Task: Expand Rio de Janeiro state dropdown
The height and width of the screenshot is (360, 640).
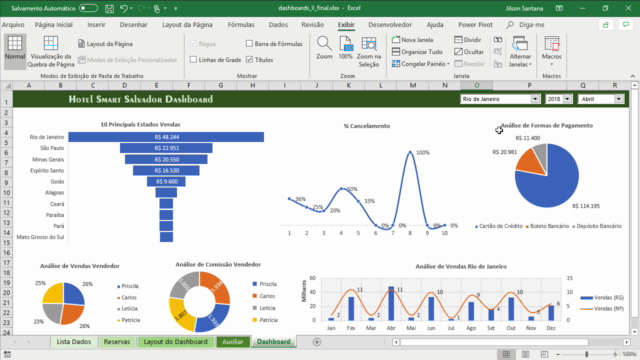Action: pyautogui.click(x=535, y=99)
